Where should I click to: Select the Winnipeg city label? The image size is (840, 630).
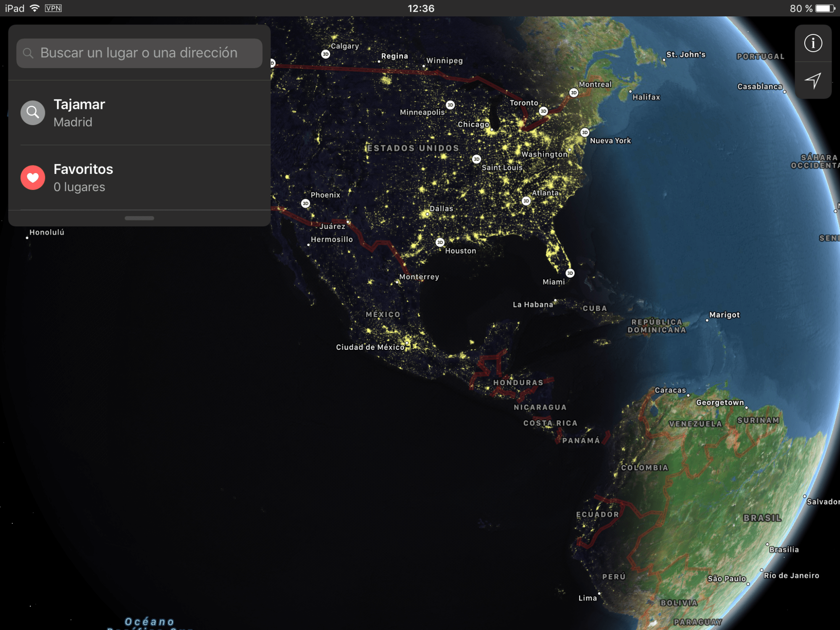(444, 61)
